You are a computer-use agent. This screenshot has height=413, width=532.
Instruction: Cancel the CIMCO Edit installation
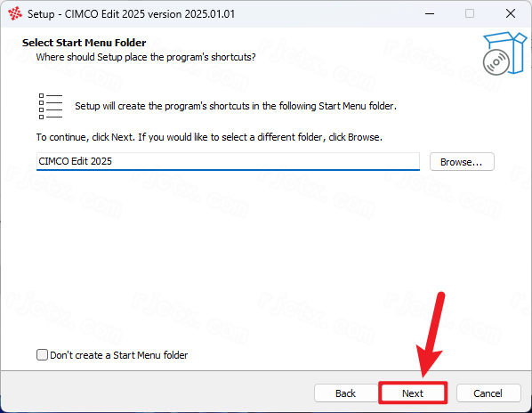[x=488, y=393]
